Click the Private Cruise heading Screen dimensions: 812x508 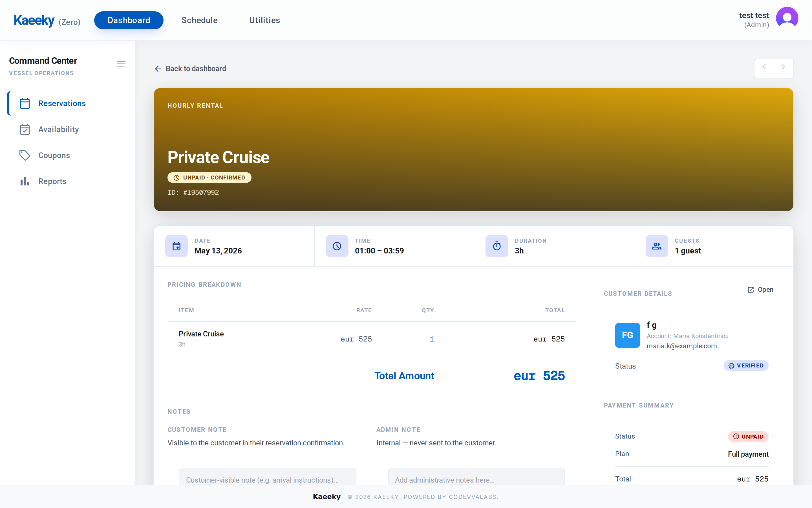219,157
